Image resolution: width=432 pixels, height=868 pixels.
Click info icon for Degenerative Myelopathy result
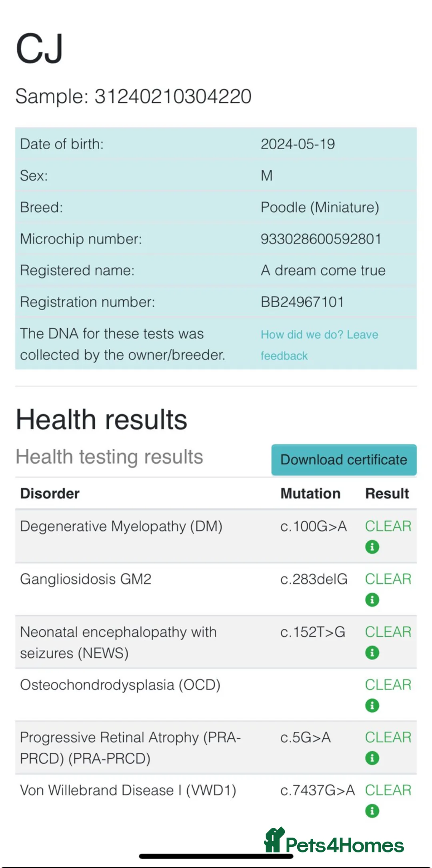coord(372,547)
